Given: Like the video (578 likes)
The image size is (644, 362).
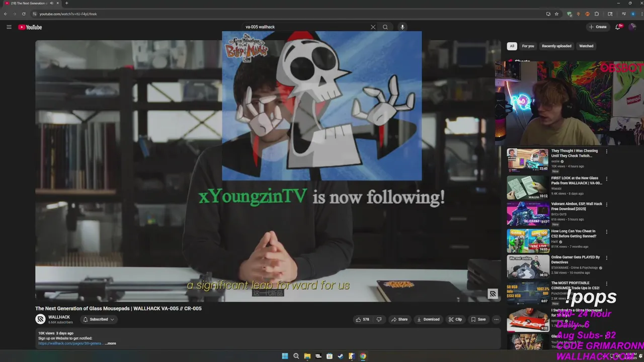Looking at the screenshot, I should pyautogui.click(x=362, y=319).
